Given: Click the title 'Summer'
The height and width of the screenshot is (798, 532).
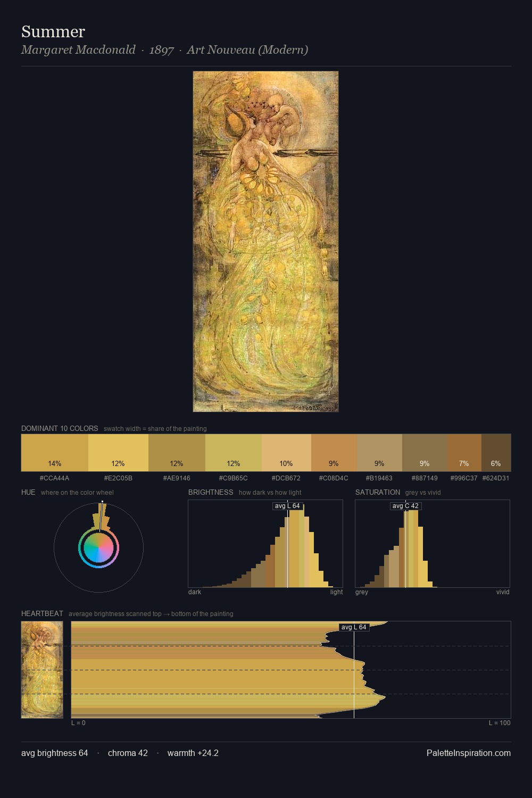Looking at the screenshot, I should 53,31.
